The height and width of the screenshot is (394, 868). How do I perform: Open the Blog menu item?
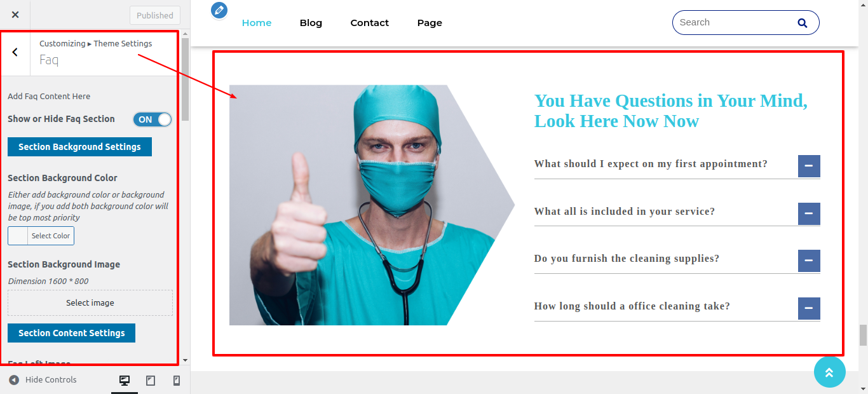coord(311,23)
